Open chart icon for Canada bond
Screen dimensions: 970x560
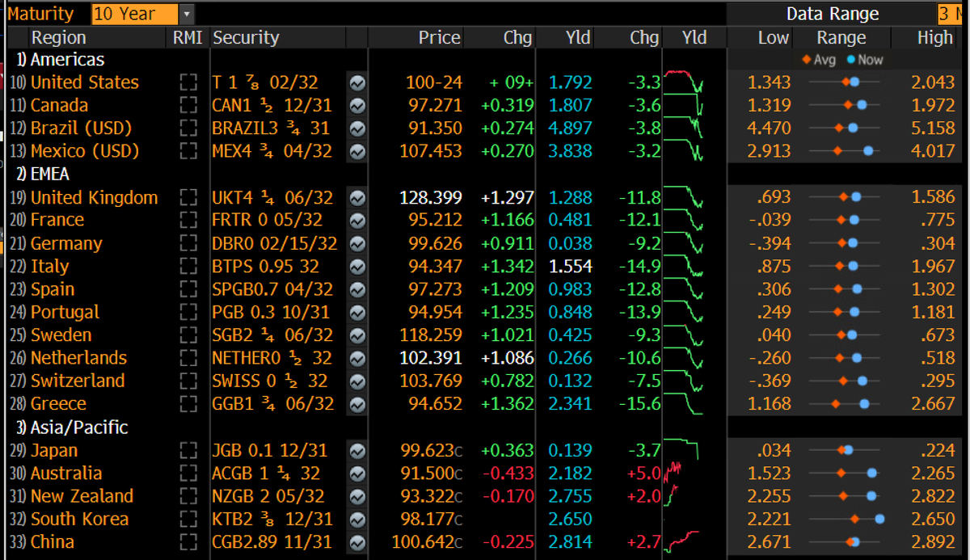click(356, 105)
